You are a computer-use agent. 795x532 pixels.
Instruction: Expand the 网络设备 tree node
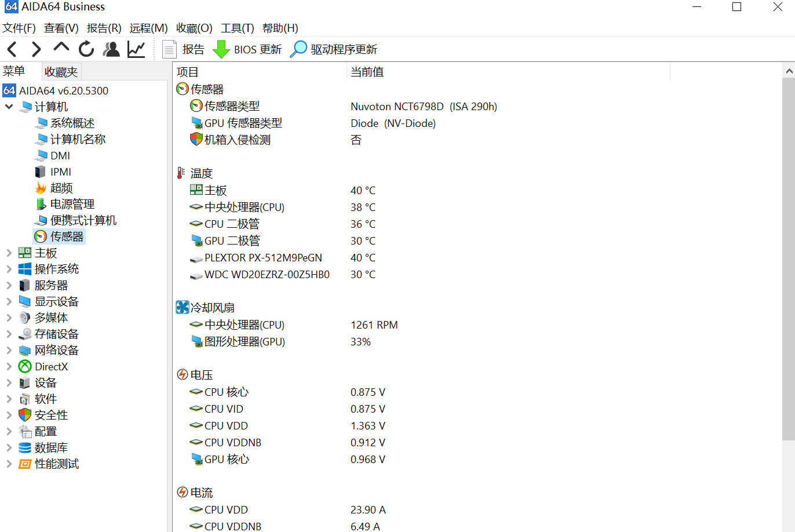9,350
